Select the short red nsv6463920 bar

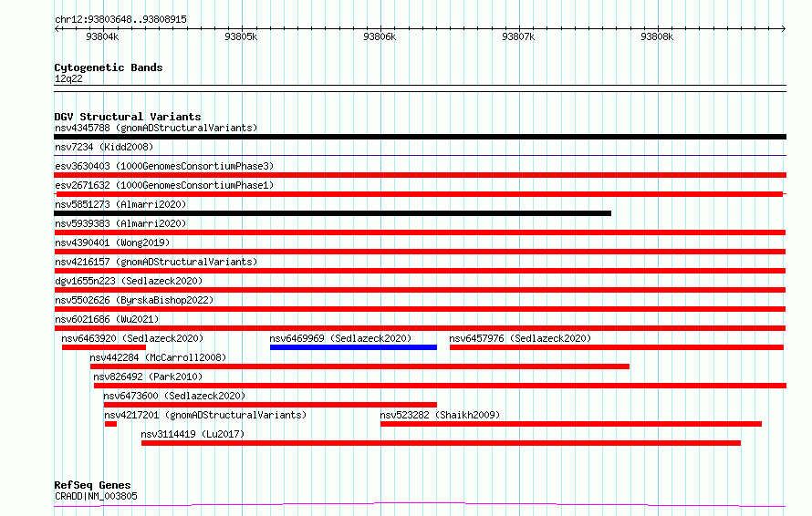pyautogui.click(x=104, y=347)
